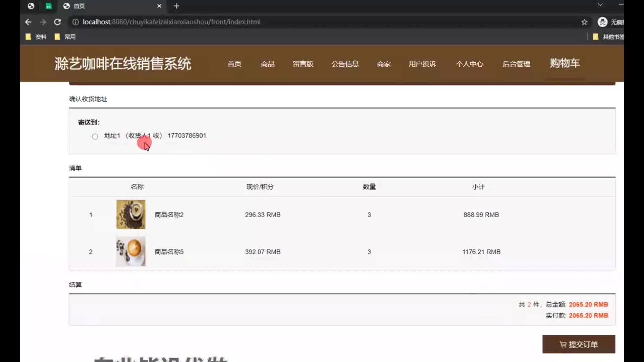The width and height of the screenshot is (644, 362).
Task: Click the browser forward arrow
Action: pyautogui.click(x=43, y=22)
